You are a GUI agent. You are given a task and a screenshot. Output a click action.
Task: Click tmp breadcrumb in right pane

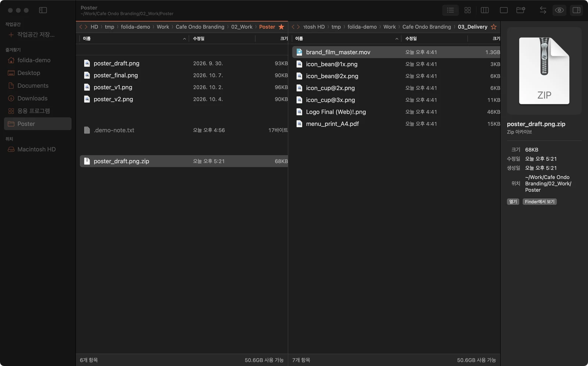pyautogui.click(x=336, y=27)
